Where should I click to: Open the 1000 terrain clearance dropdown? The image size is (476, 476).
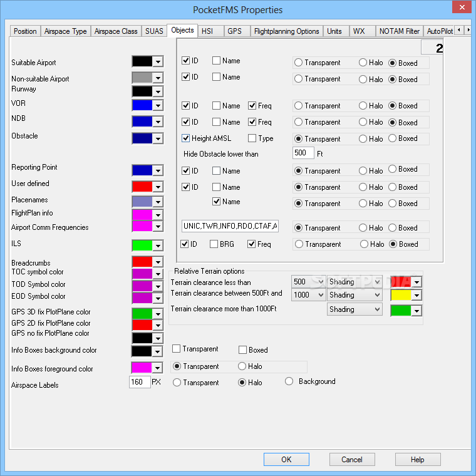308,295
